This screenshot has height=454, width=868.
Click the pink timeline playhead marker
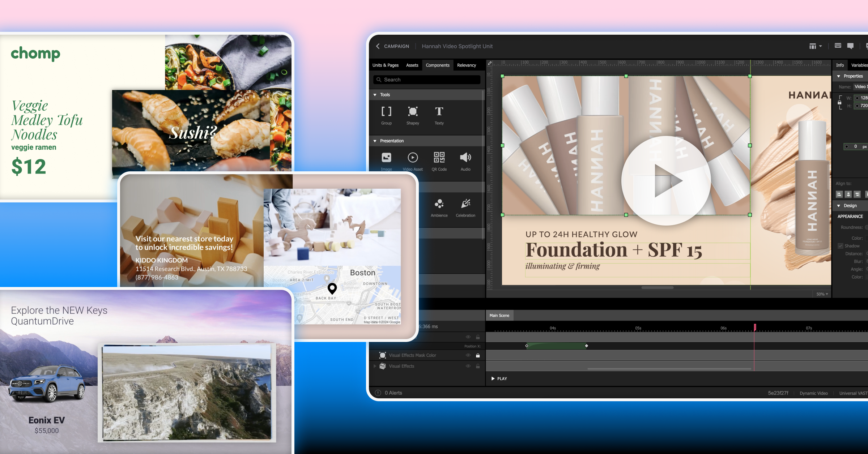pos(755,327)
